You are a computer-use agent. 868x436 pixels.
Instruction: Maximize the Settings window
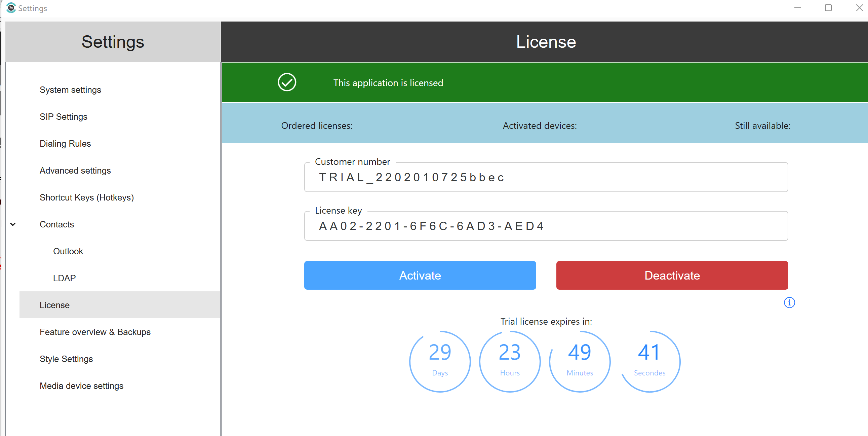(x=828, y=8)
